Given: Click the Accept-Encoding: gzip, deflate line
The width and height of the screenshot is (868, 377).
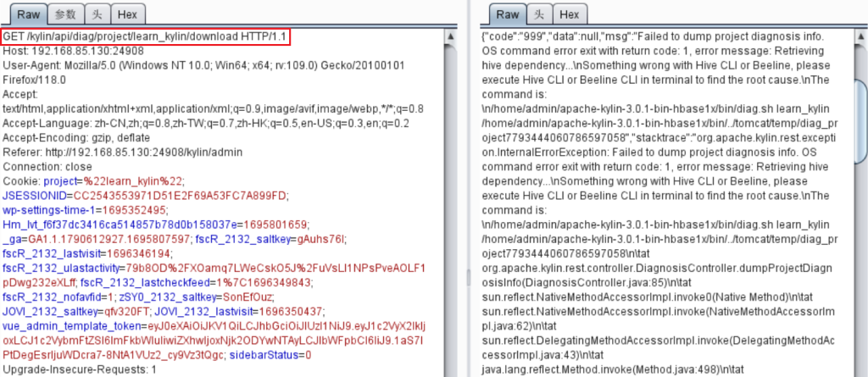Looking at the screenshot, I should tap(76, 137).
